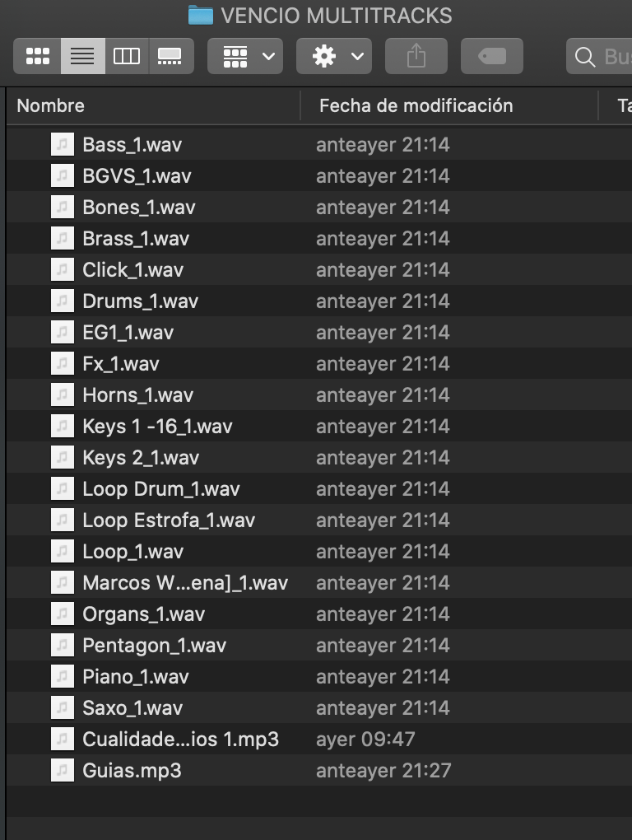The height and width of the screenshot is (840, 632).
Task: Select the Saxo_1.wav file
Action: click(x=132, y=708)
